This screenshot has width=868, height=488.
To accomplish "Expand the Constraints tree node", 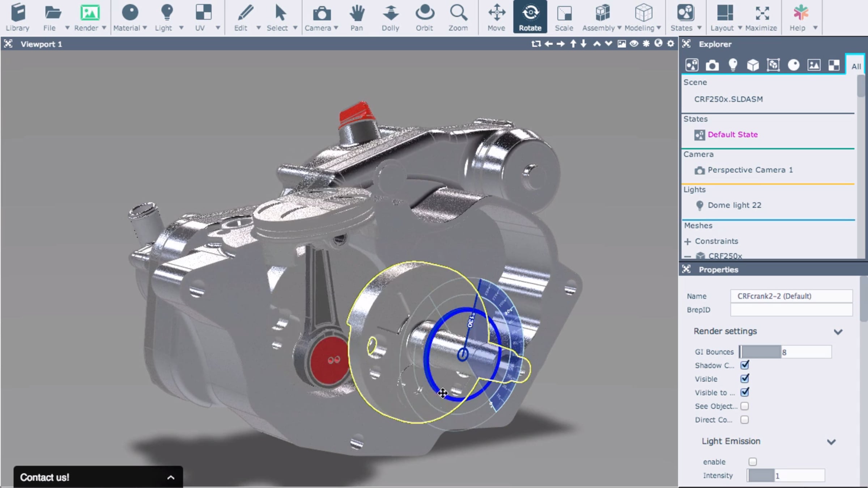I will tap(688, 241).
